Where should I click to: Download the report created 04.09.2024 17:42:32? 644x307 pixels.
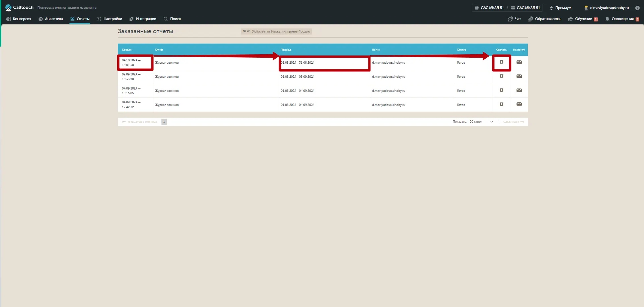tap(501, 105)
